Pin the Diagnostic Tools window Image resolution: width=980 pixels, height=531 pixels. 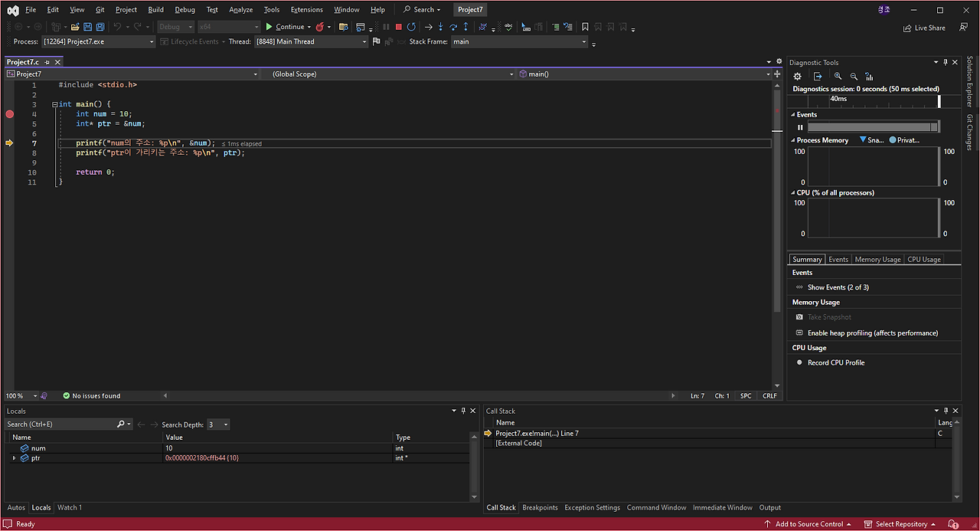pyautogui.click(x=946, y=62)
